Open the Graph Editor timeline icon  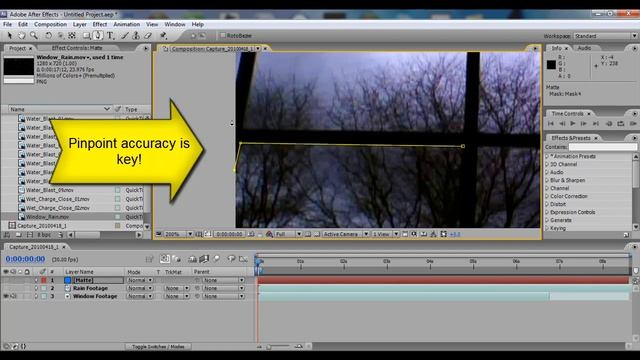[243, 259]
